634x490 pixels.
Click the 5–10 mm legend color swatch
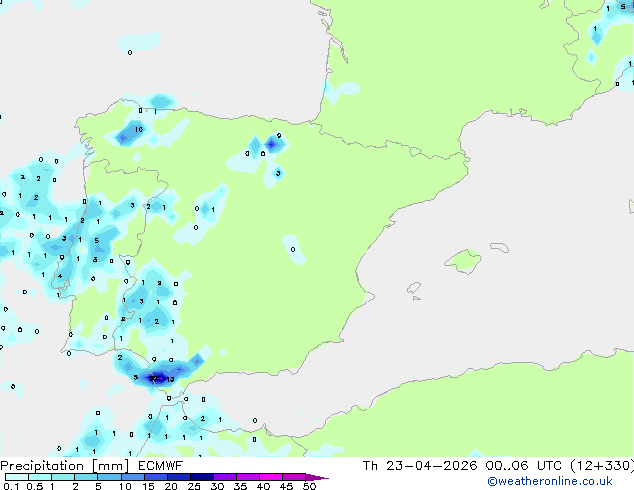point(109,477)
